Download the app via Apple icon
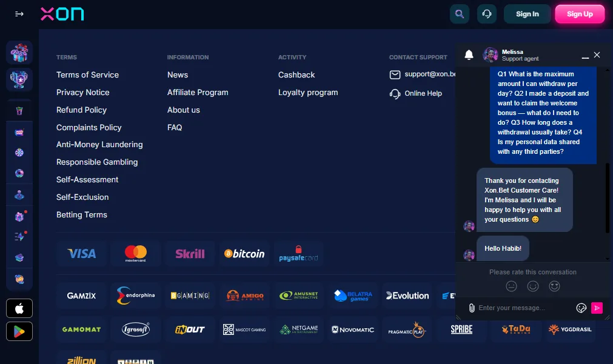The width and height of the screenshot is (613, 364). point(19,308)
